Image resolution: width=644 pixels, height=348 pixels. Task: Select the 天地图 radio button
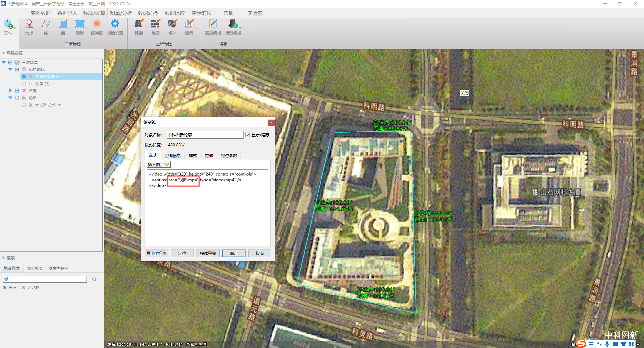(x=23, y=287)
